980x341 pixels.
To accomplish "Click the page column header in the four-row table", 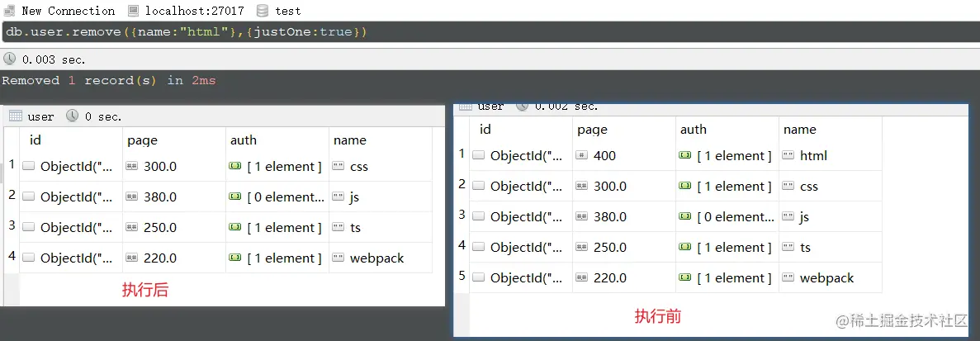I will click(143, 140).
